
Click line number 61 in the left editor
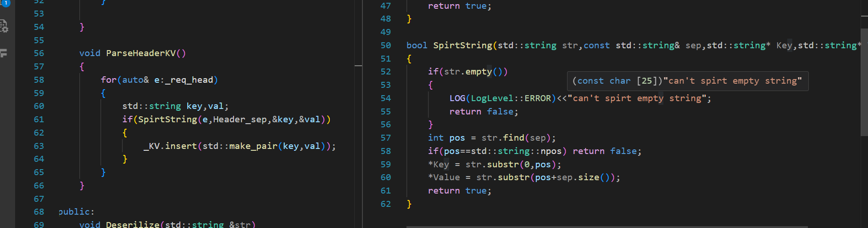(x=39, y=120)
